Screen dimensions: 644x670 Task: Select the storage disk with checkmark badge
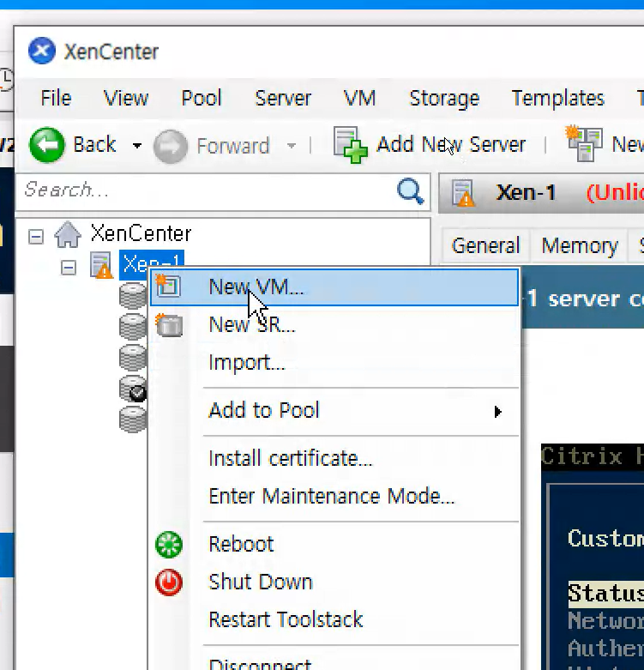click(x=133, y=389)
